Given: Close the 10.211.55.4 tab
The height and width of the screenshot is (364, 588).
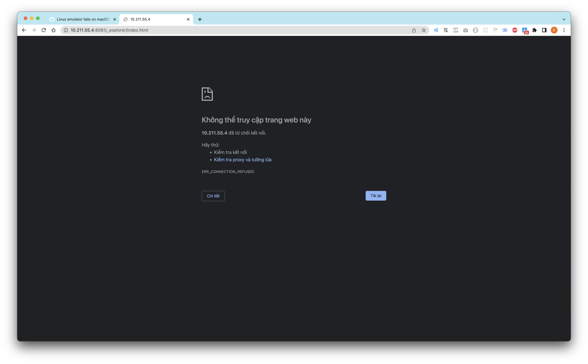Looking at the screenshot, I should 188,19.
